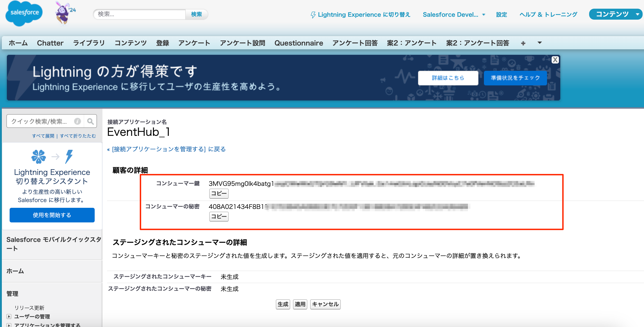Open the コンテンツ tab
644x327 pixels.
(131, 43)
